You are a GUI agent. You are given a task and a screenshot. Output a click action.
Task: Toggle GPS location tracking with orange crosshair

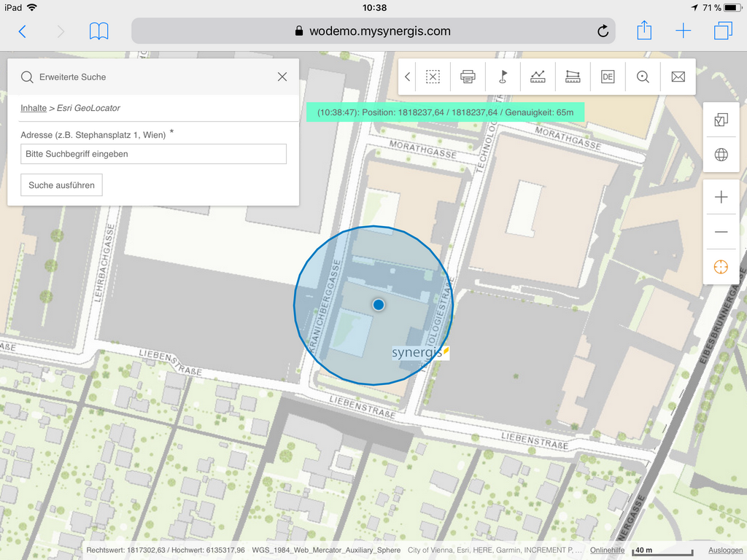click(721, 267)
